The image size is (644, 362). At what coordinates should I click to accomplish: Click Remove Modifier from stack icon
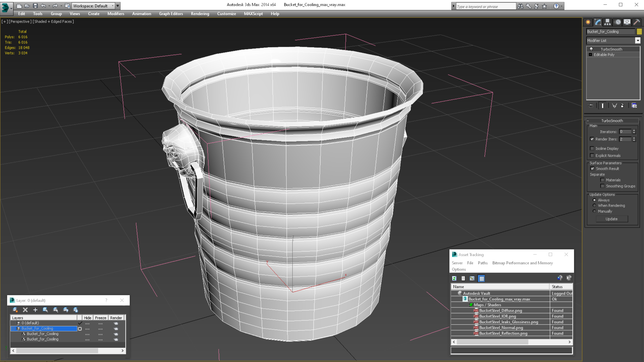(622, 105)
